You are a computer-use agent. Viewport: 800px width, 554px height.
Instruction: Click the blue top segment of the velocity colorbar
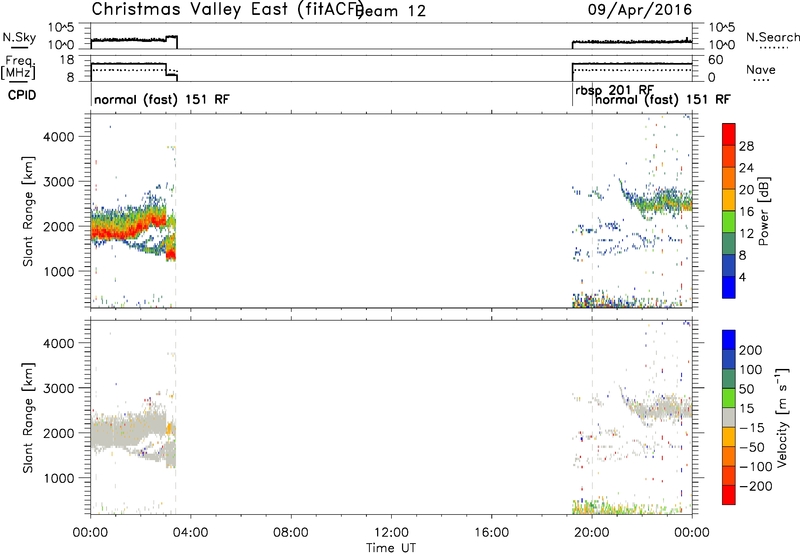pyautogui.click(x=729, y=340)
